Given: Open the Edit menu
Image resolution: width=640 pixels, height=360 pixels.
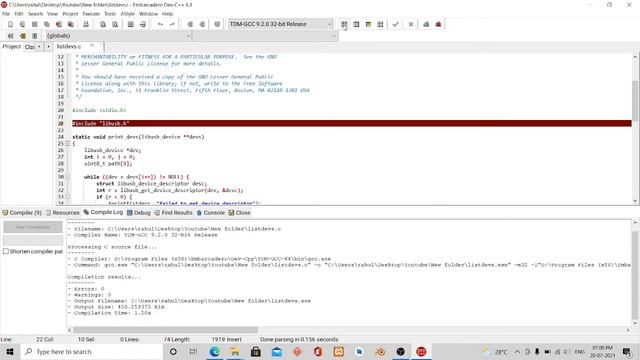Looking at the screenshot, I should click(x=19, y=14).
